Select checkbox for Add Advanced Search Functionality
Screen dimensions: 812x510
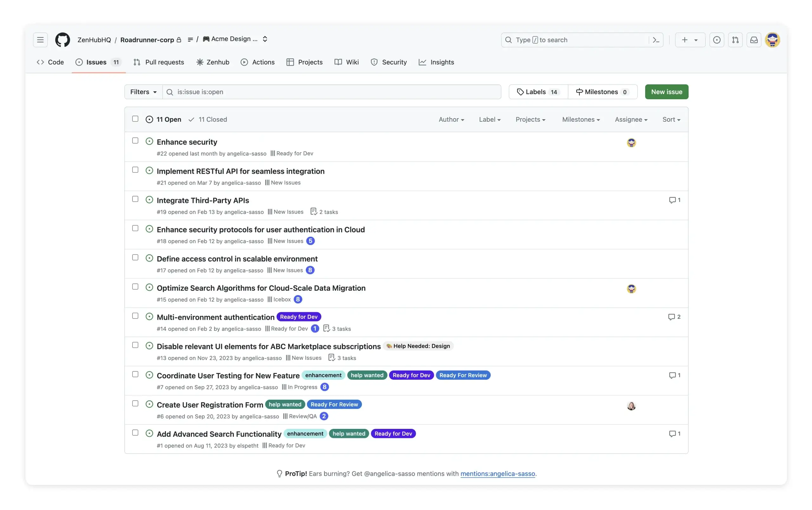135,433
